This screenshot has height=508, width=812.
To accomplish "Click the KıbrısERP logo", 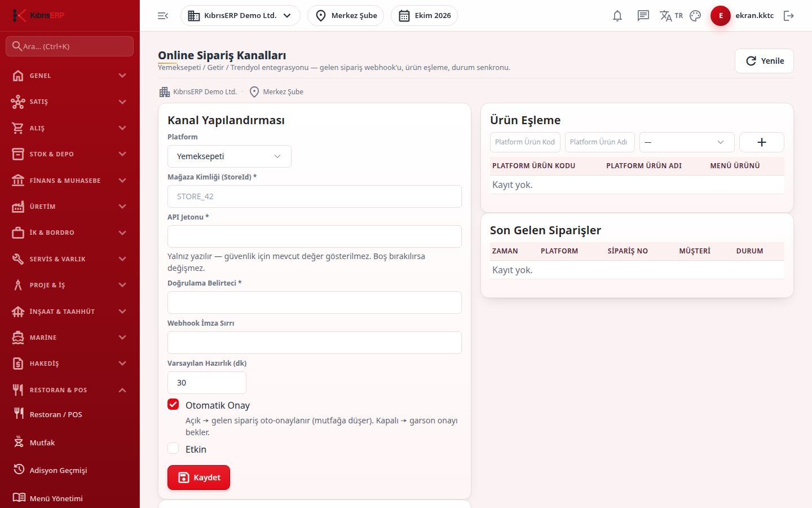I will point(38,15).
